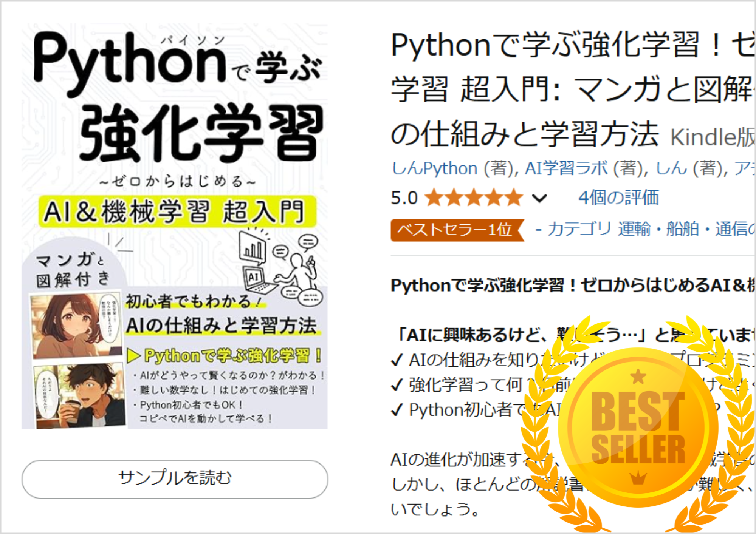Open the しん author link
The image size is (756, 534).
point(671,168)
